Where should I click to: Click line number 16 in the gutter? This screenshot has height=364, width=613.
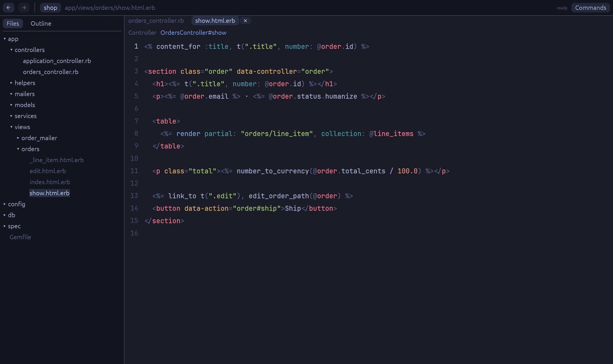[x=134, y=233]
